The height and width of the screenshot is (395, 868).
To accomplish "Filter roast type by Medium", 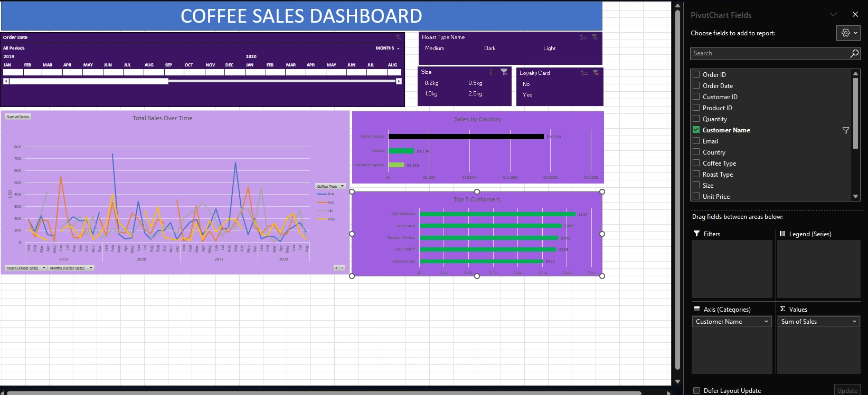I will (x=435, y=48).
